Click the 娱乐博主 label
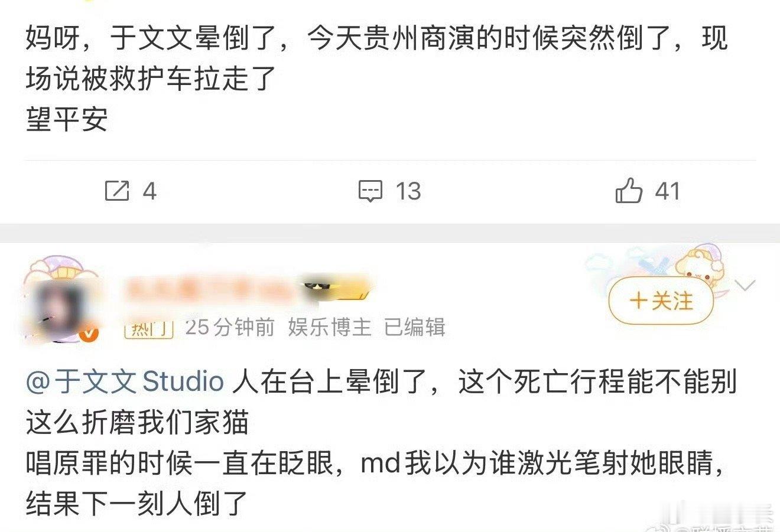 click(330, 327)
